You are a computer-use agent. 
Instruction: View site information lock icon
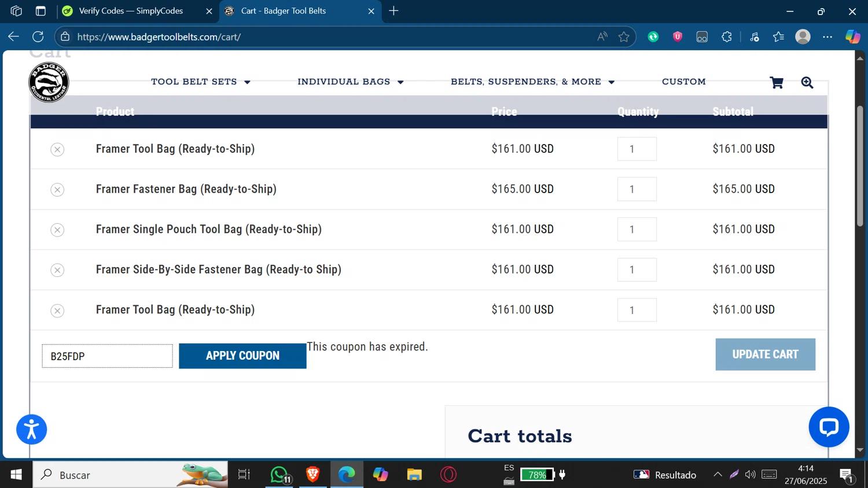coord(65,36)
